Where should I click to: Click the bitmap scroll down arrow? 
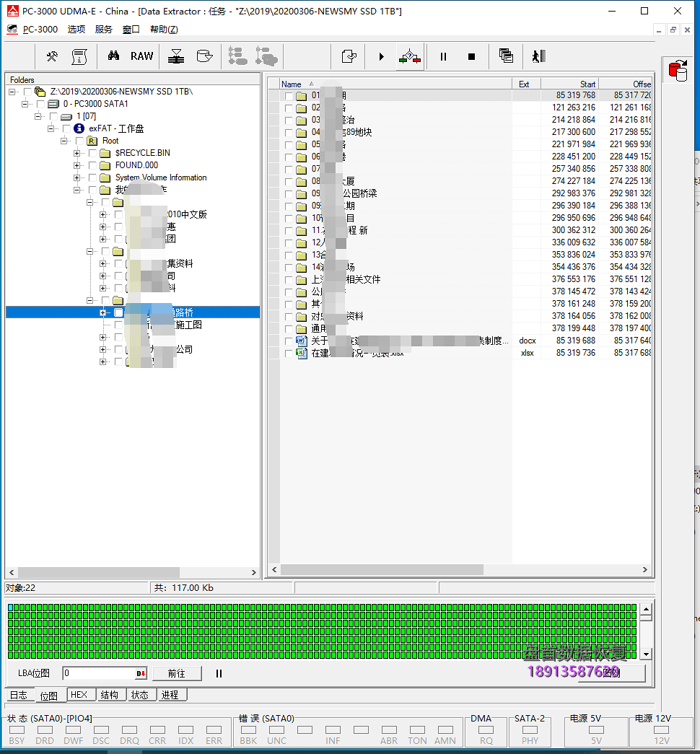(646, 654)
